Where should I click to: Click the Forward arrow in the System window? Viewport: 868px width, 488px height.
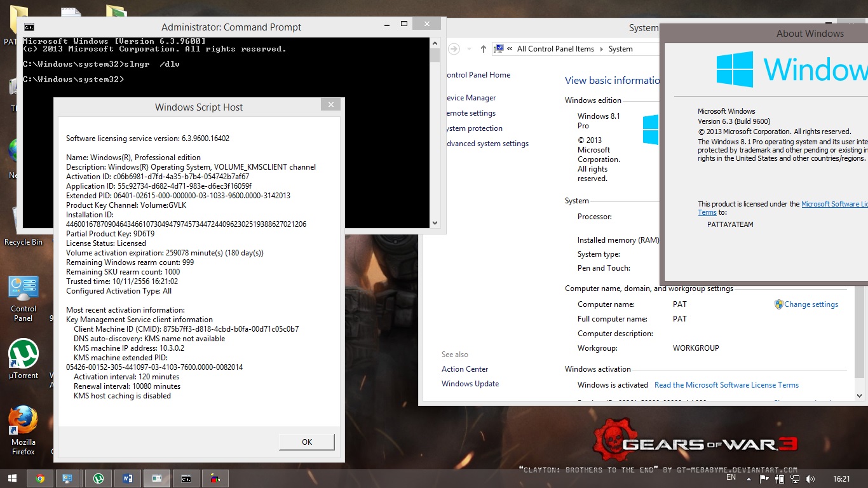tap(454, 49)
